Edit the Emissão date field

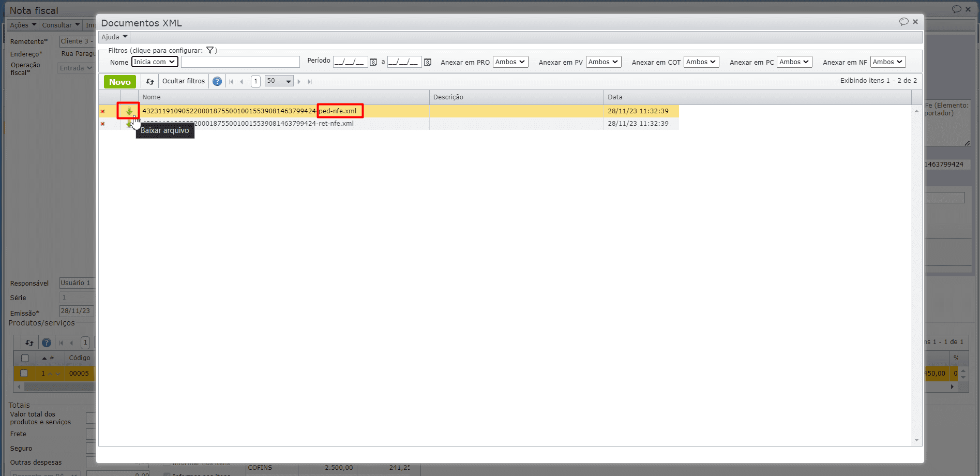pos(77,311)
